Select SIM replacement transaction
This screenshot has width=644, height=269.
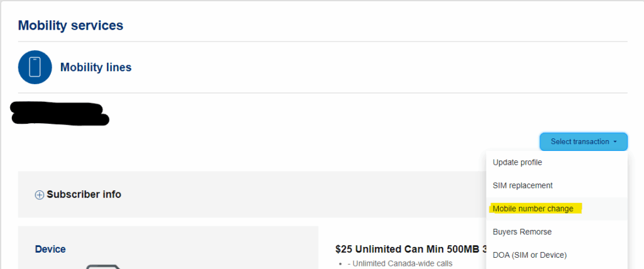pyautogui.click(x=523, y=185)
